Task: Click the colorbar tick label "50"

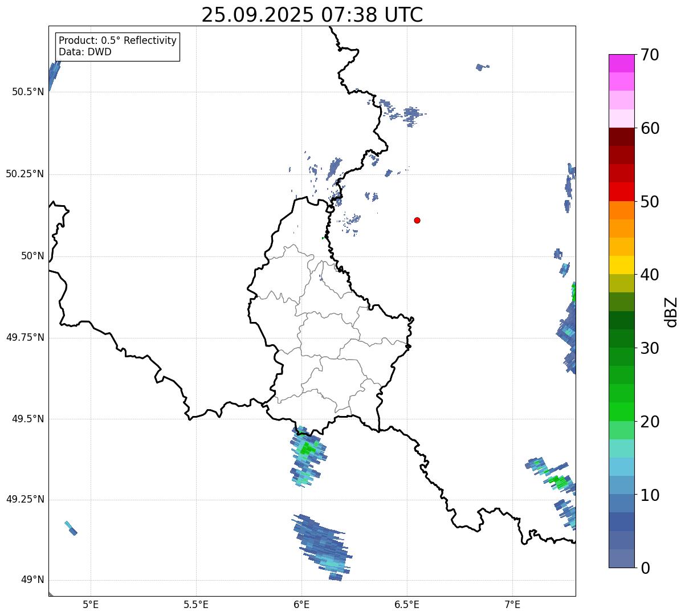Action: 650,202
